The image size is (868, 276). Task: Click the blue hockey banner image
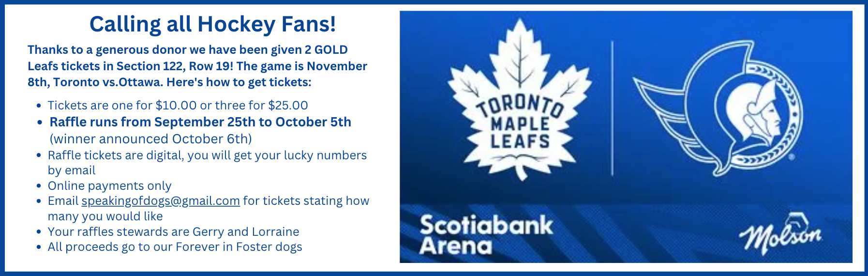[x=626, y=137]
